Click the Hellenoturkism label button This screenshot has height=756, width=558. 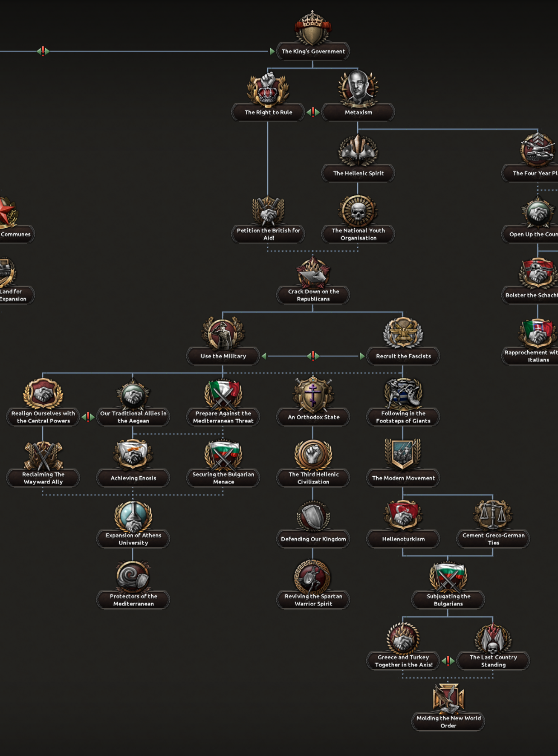[x=403, y=539]
